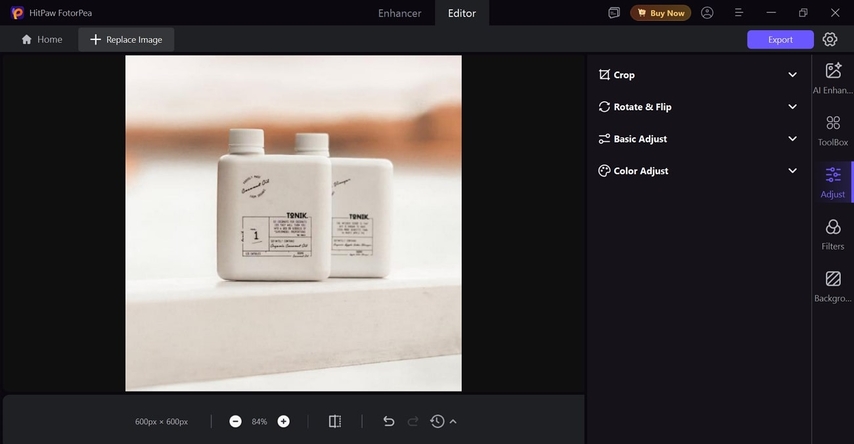The image size is (854, 444).
Task: Expand the Crop section
Action: (698, 75)
